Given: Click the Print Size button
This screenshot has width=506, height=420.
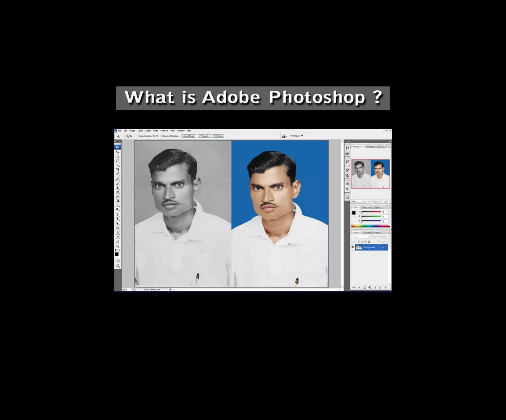Looking at the screenshot, I should (x=218, y=136).
